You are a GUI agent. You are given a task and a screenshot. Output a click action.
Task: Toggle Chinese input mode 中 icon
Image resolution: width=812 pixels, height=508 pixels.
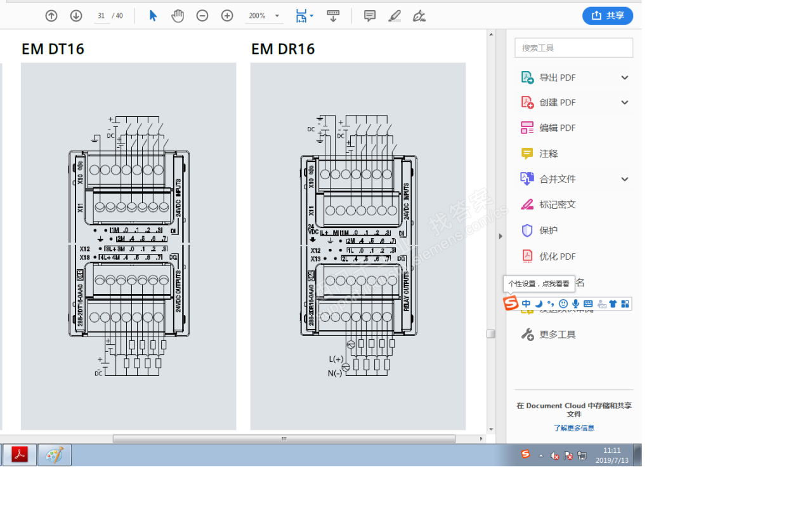pos(527,304)
